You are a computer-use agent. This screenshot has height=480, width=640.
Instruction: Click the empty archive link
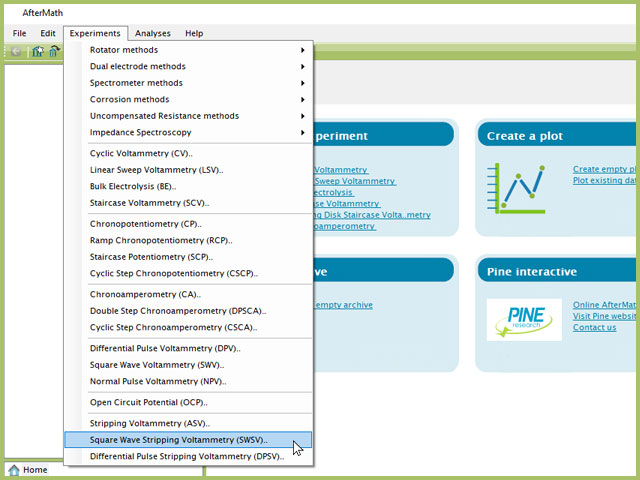[343, 305]
